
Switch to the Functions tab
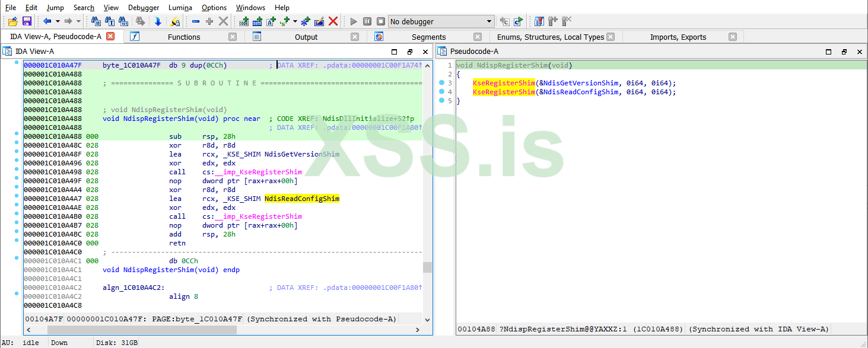184,37
